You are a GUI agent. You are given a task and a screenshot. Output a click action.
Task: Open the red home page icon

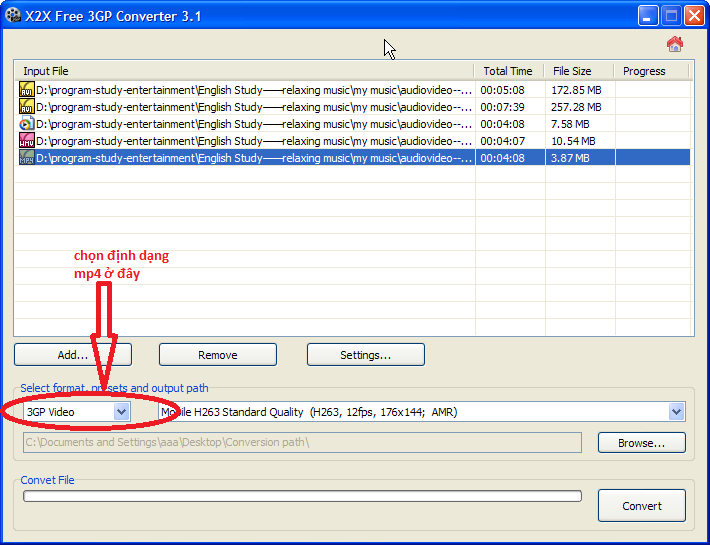675,44
